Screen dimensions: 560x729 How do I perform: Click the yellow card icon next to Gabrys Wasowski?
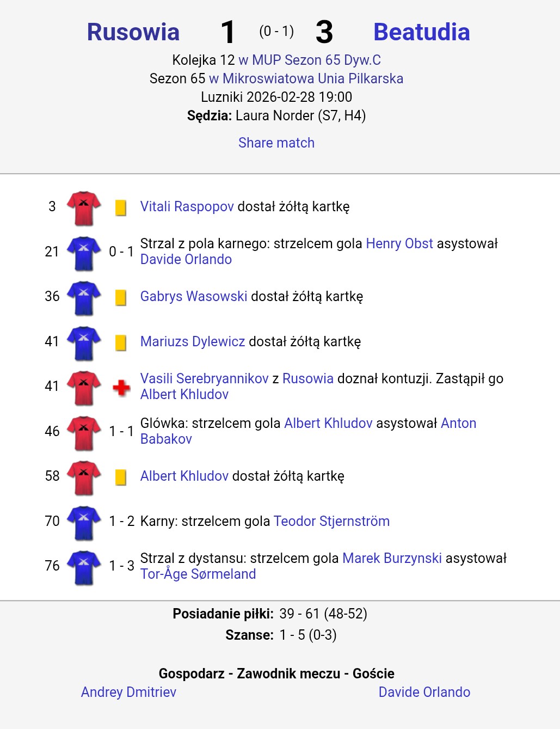[x=121, y=298]
